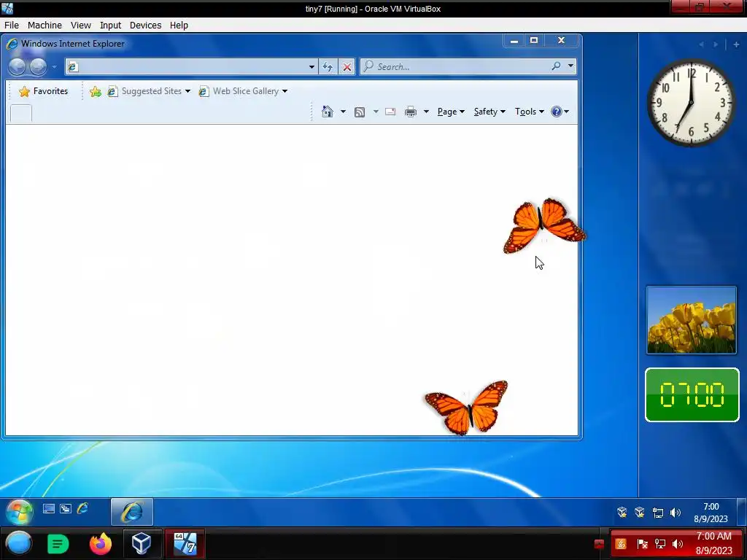Stop loading with the red X icon
This screenshot has height=560, width=747.
click(x=347, y=66)
